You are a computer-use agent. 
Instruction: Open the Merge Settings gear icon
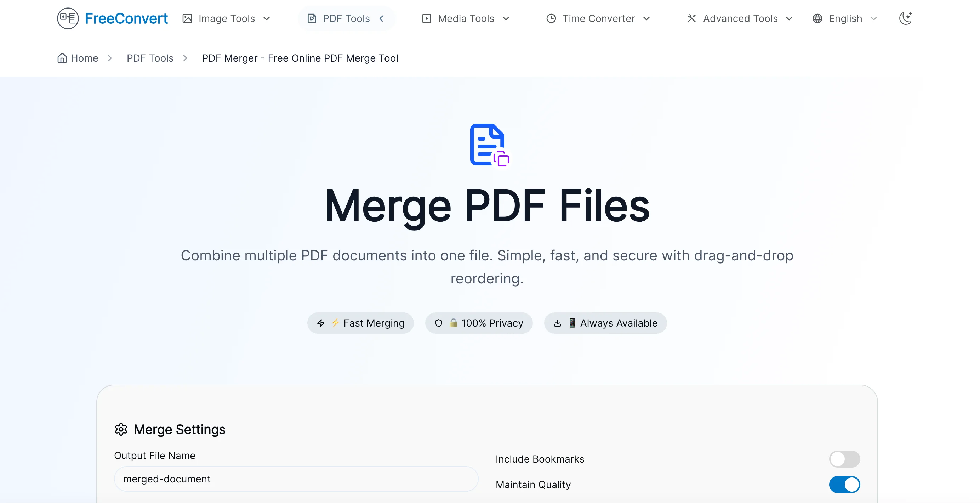(121, 429)
